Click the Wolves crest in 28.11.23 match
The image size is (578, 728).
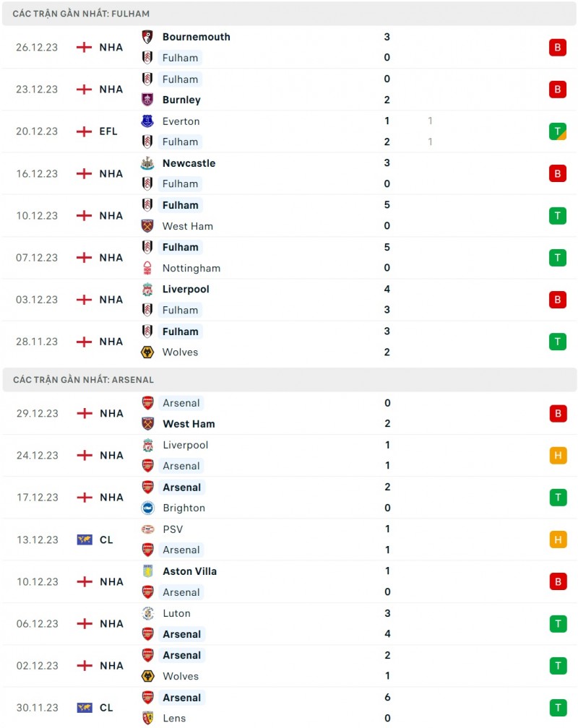point(147,352)
